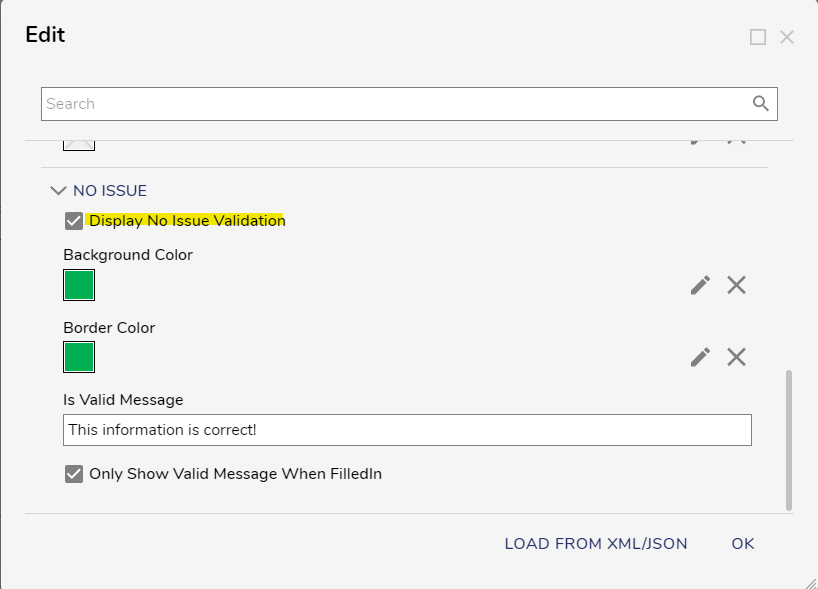Collapse the NO ISSUE section
This screenshot has width=818, height=589.
pos(58,190)
